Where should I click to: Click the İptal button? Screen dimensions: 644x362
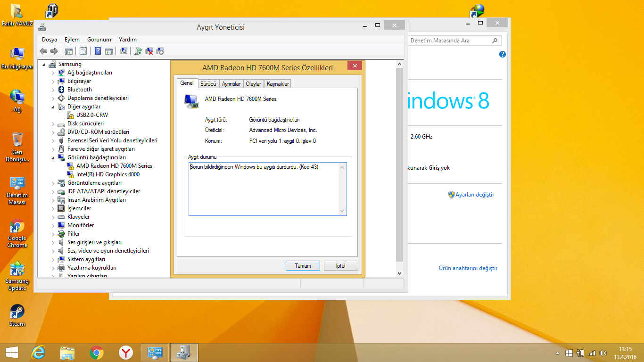coord(341,266)
